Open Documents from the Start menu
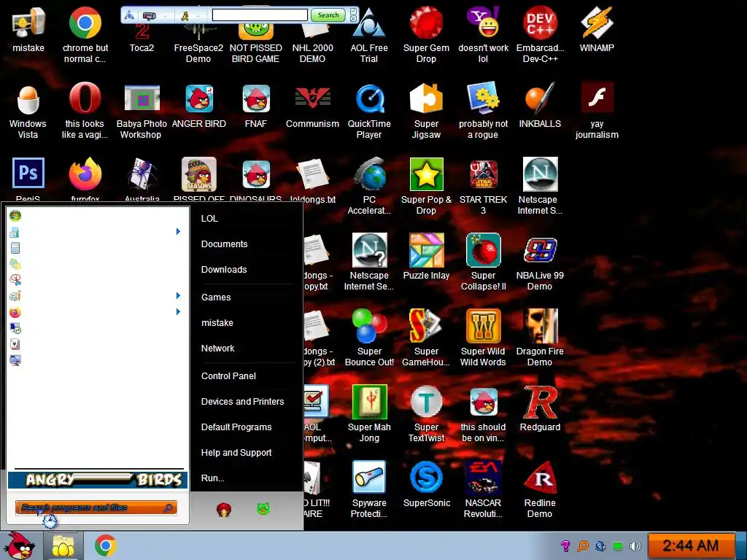This screenshot has height=560, width=747. click(x=225, y=244)
